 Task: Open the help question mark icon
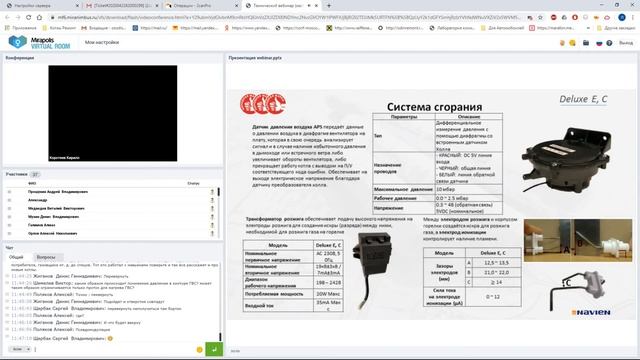pyautogui.click(x=609, y=43)
